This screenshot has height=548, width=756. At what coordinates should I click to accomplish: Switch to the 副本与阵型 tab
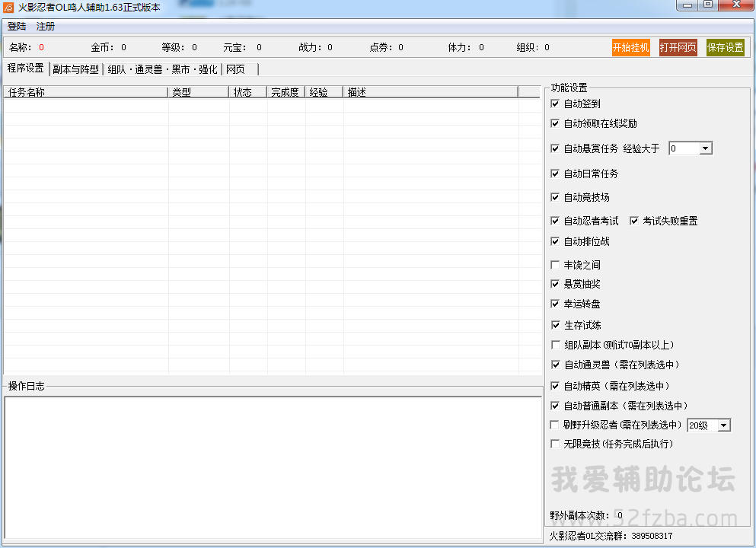75,69
